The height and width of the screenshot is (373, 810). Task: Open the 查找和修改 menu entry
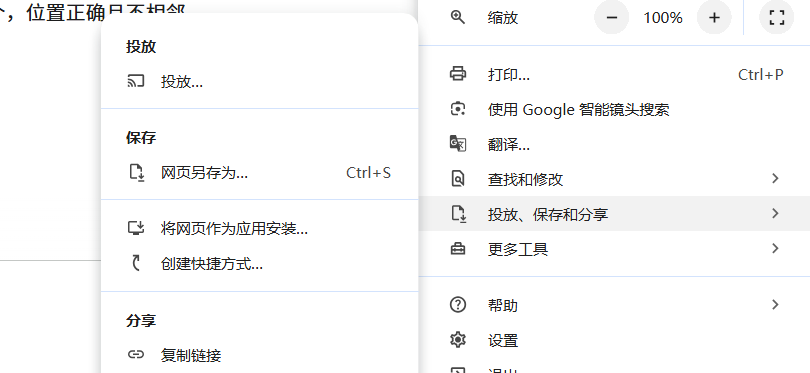point(614,179)
